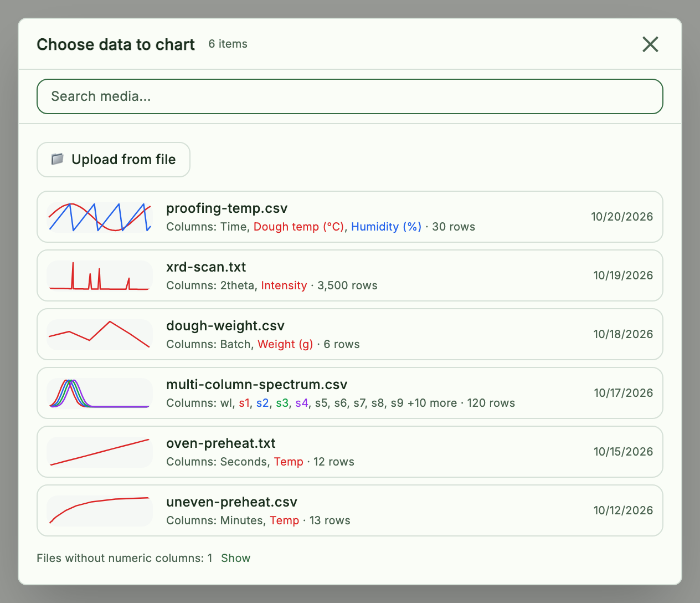
Task: Click the Intensity column label
Action: tap(284, 285)
